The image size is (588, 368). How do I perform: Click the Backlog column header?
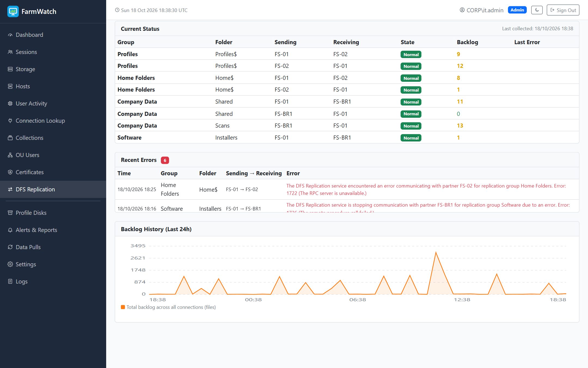point(467,42)
